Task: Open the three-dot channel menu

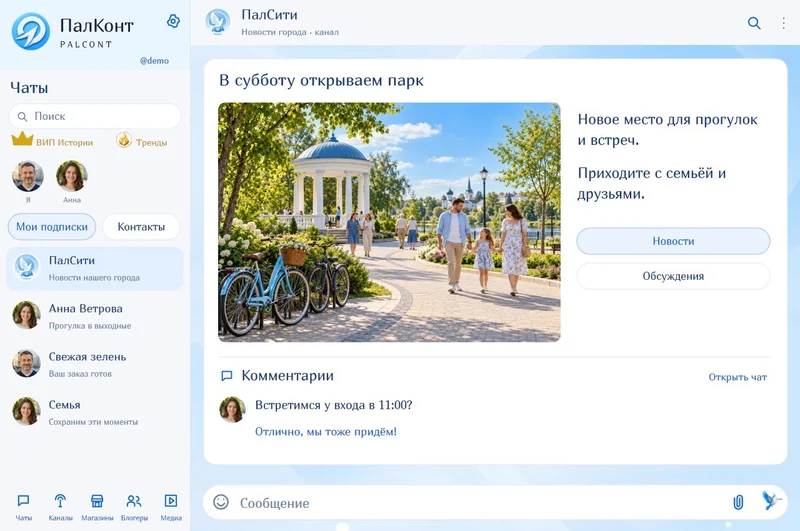Action: click(x=783, y=23)
